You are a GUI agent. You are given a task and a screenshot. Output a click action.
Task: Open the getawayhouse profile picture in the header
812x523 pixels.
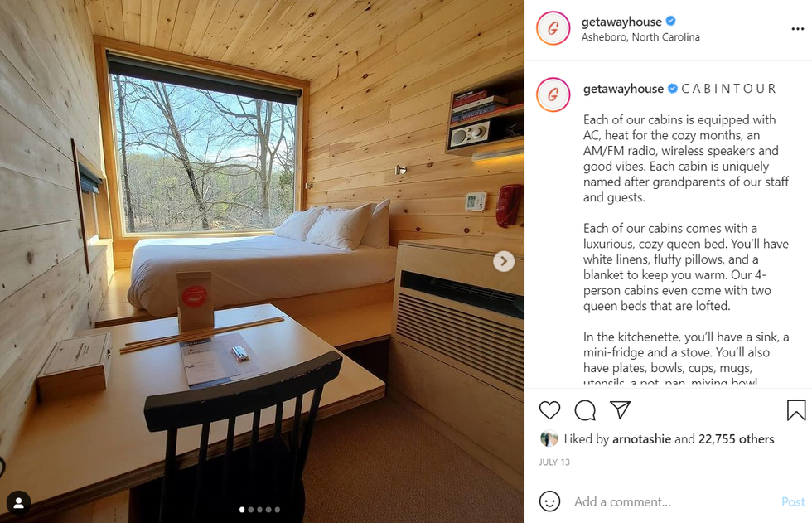coord(553,28)
